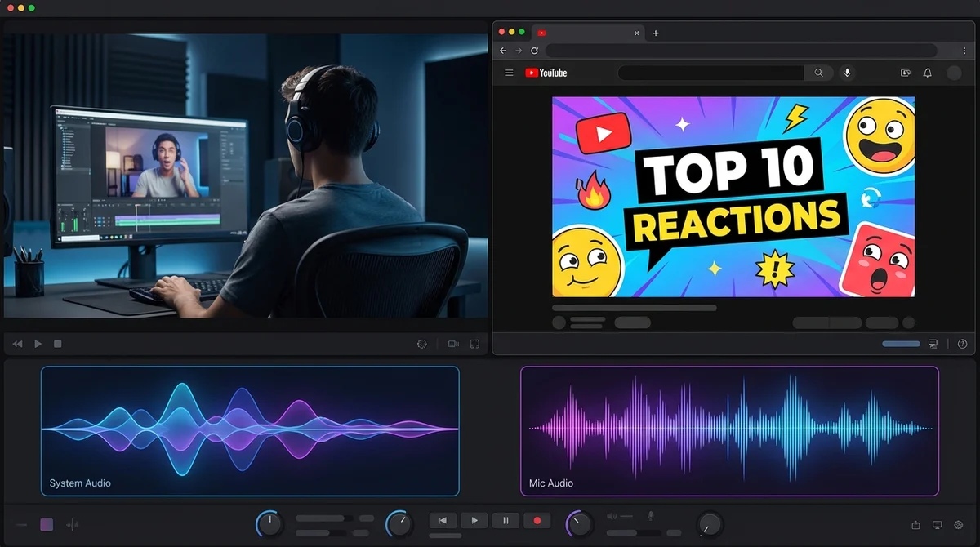Click the browser address bar
This screenshot has width=980, height=547.
point(742,51)
